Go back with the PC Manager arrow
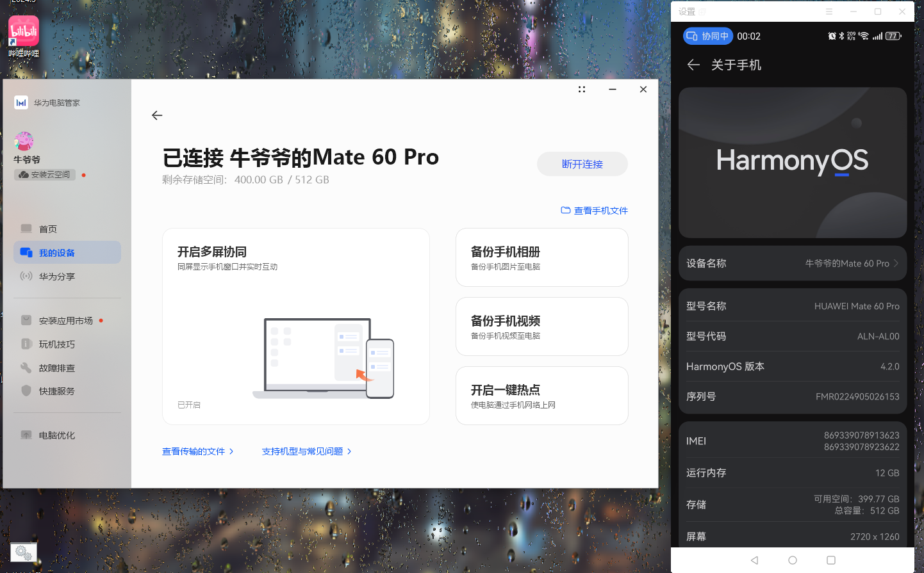 [157, 115]
